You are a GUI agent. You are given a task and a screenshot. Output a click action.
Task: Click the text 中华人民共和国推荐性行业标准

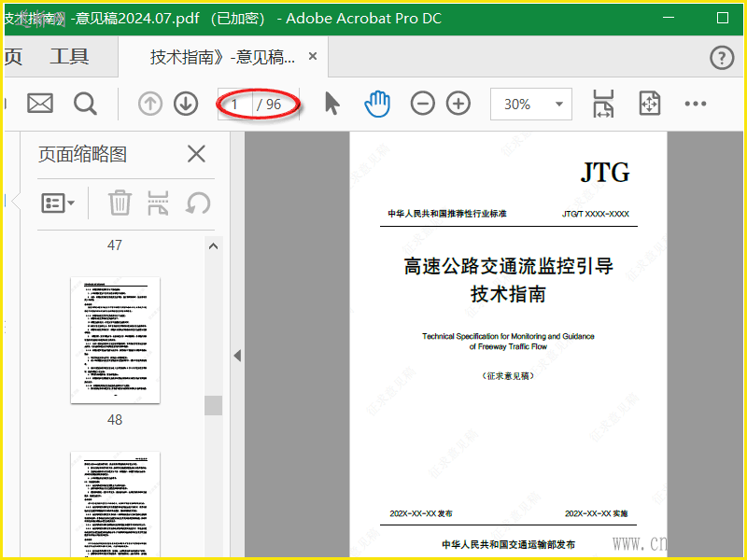point(447,214)
